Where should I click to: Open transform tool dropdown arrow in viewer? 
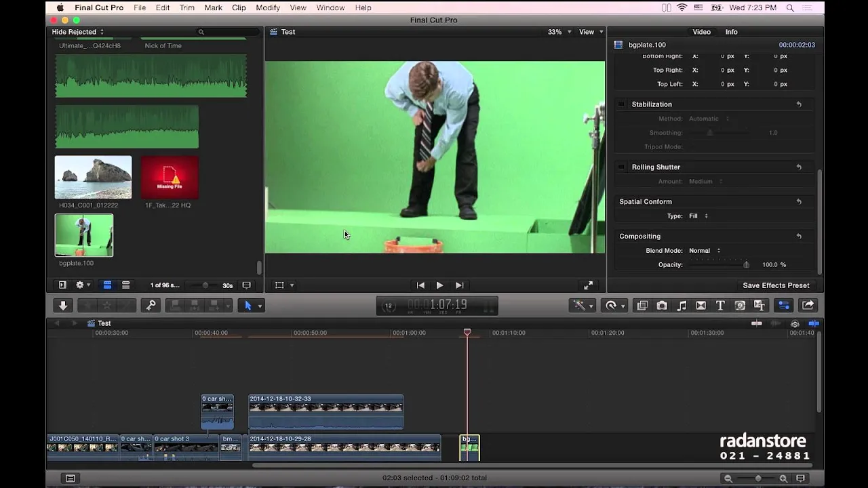pos(292,285)
